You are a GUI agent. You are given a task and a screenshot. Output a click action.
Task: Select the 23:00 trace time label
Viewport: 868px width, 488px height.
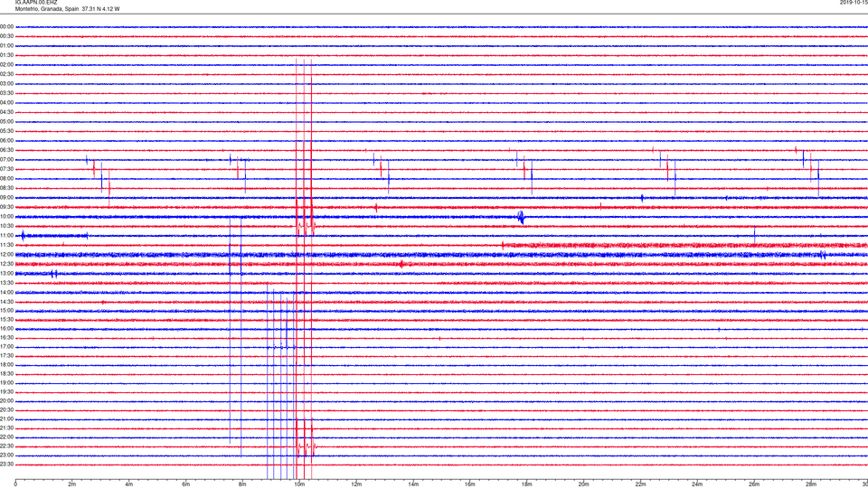point(7,455)
